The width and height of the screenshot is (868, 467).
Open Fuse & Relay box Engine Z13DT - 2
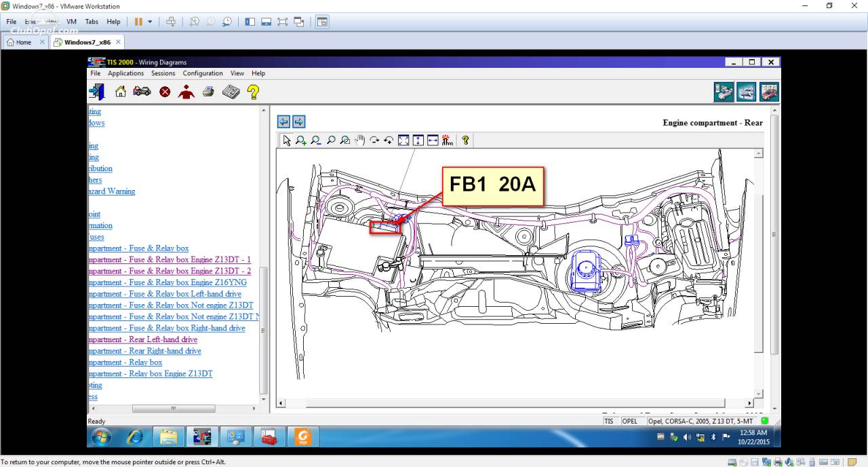coord(170,271)
